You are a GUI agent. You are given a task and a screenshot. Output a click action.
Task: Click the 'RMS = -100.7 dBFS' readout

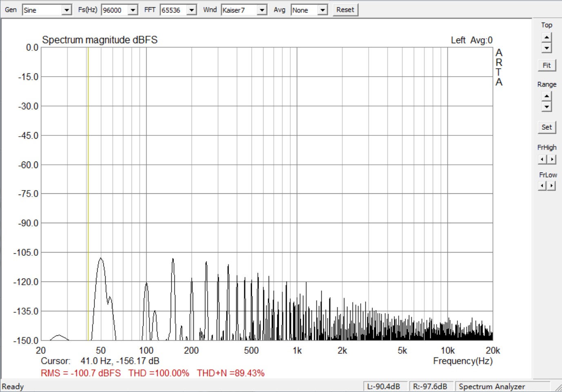[x=81, y=373]
